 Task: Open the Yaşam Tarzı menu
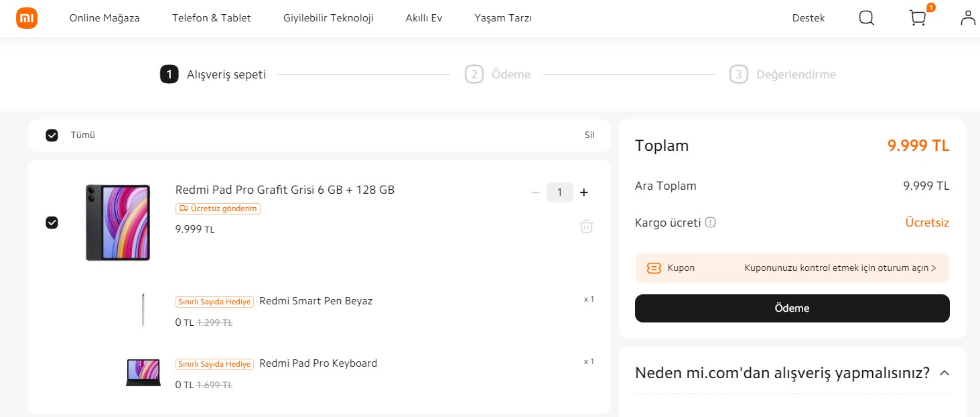click(x=503, y=18)
